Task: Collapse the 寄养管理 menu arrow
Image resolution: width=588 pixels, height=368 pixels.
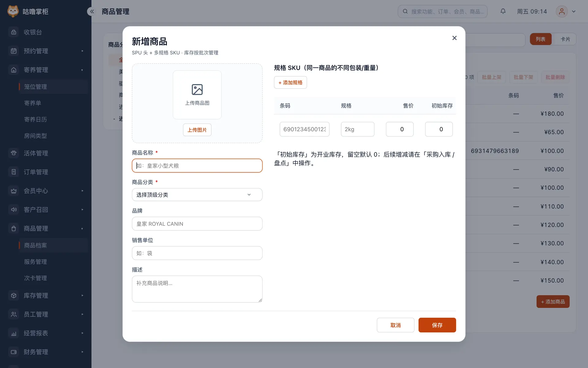Action: [82, 70]
